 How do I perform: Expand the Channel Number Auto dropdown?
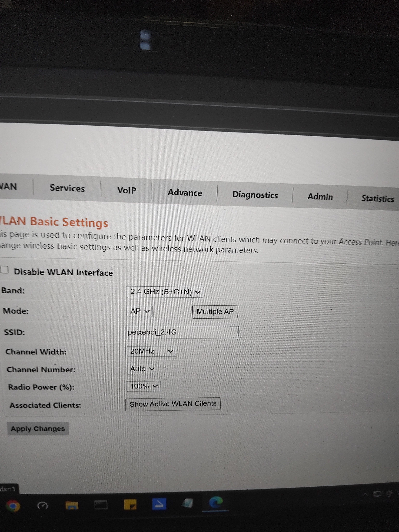142,369
